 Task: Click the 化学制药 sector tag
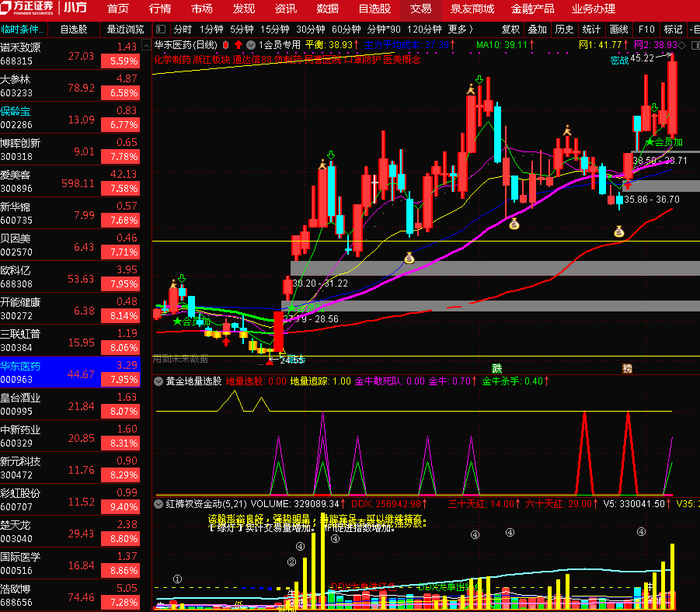tap(172, 59)
